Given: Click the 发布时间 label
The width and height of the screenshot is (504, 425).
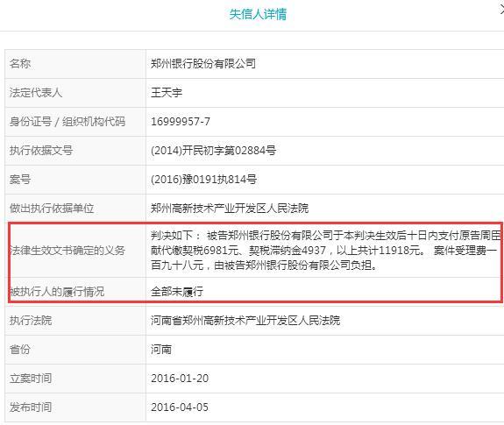Looking at the screenshot, I should pyautogui.click(x=31, y=407).
